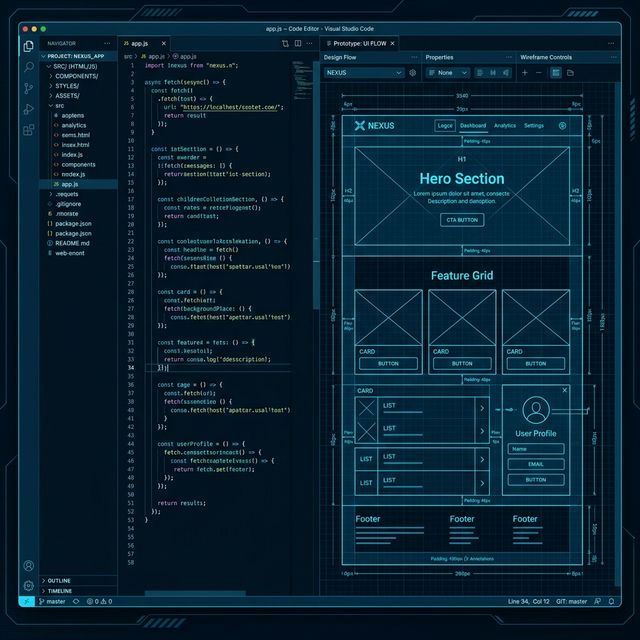Click the X close icon on User Profile card
The image size is (640, 640).
point(564,390)
